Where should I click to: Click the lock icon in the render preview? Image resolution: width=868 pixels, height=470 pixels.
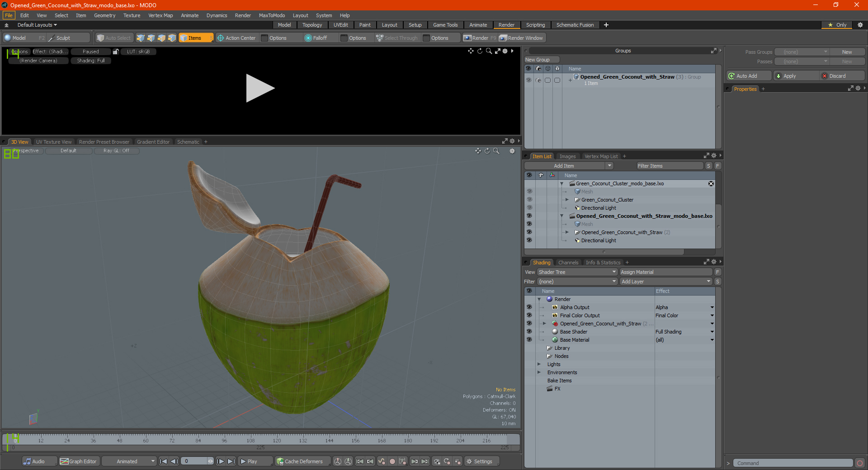[116, 52]
